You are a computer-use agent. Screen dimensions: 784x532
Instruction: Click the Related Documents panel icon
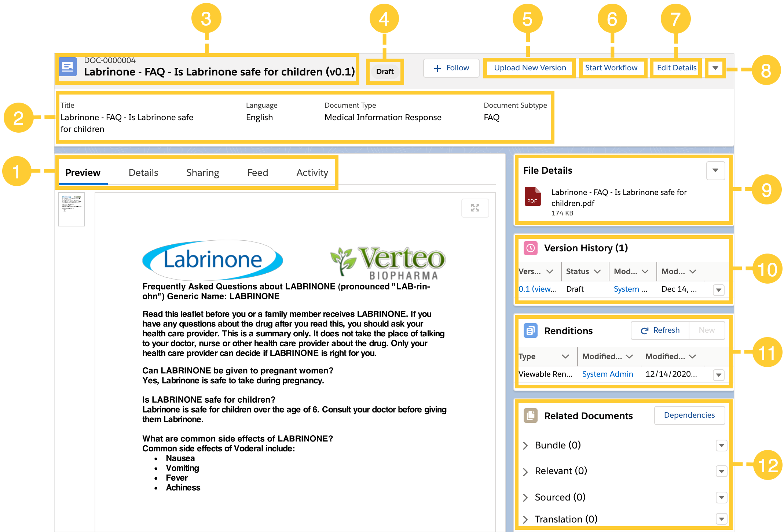coord(530,415)
